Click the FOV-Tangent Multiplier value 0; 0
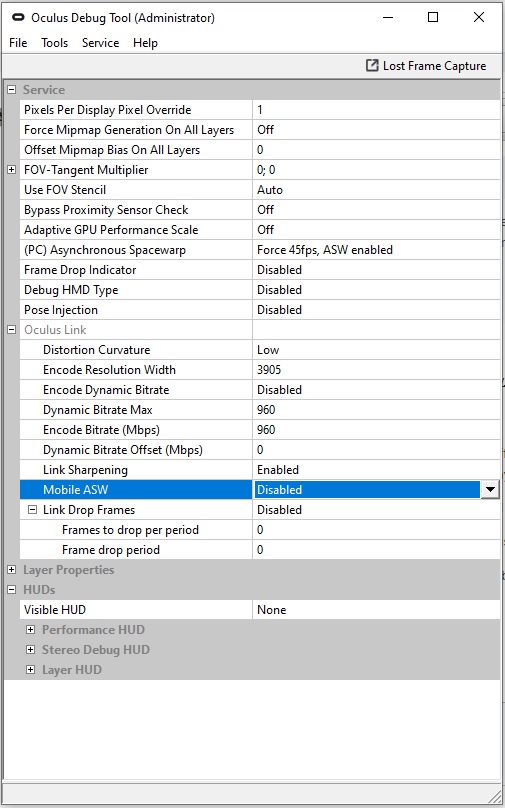Viewport: 505px width, 808px height. tap(376, 170)
